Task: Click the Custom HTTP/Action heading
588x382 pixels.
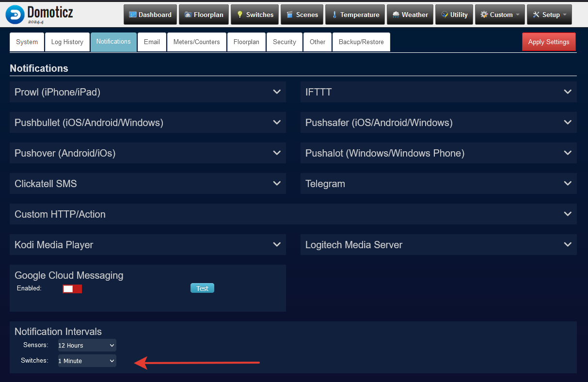Action: point(60,214)
